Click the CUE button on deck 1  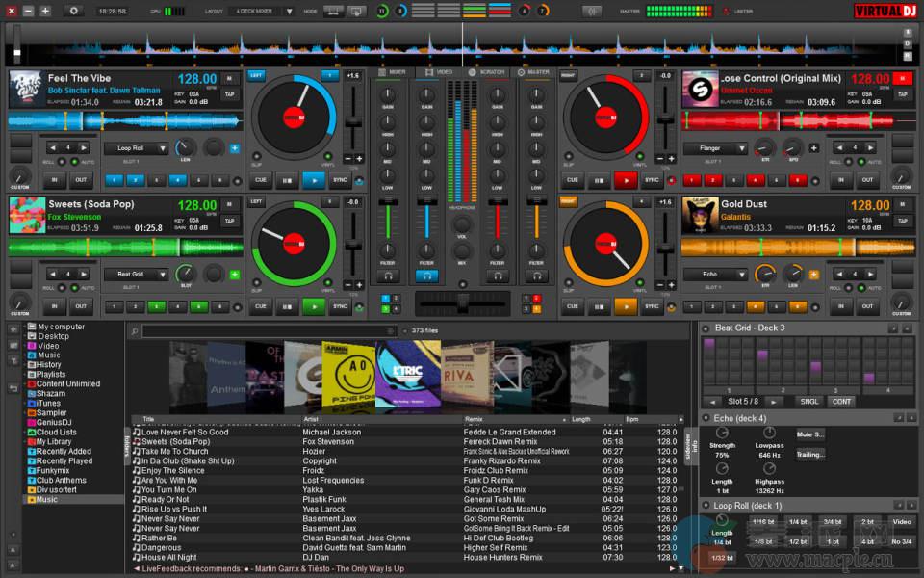click(x=260, y=180)
